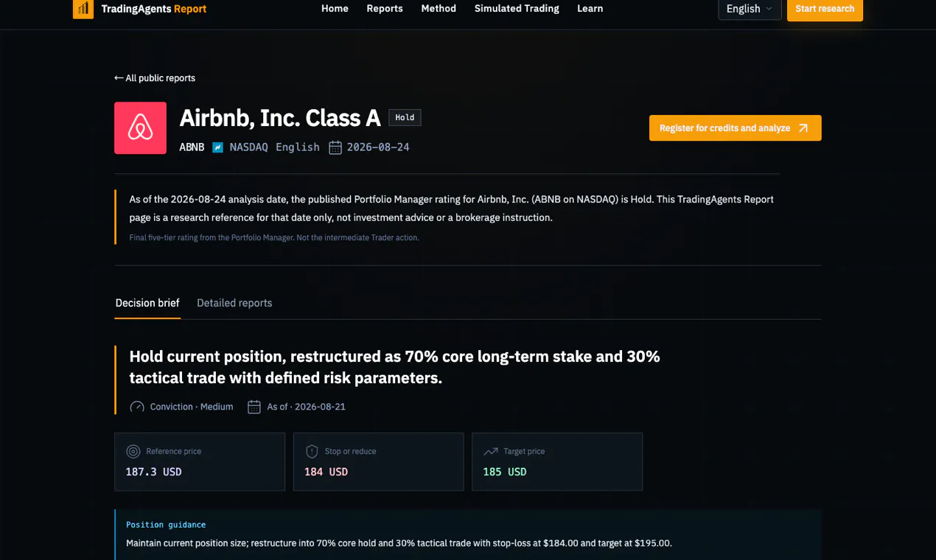Image resolution: width=936 pixels, height=560 pixels.
Task: Click the Final five-tier rating footnote
Action: (x=274, y=238)
